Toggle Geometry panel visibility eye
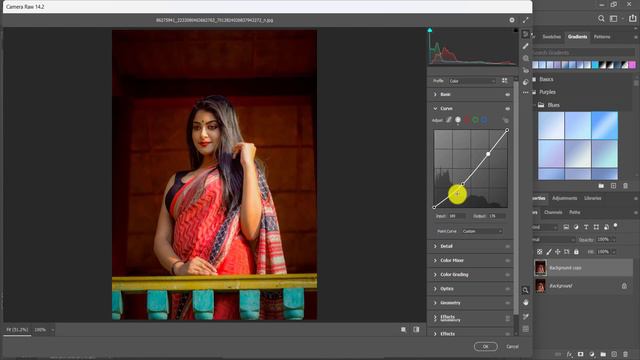 pyautogui.click(x=508, y=303)
